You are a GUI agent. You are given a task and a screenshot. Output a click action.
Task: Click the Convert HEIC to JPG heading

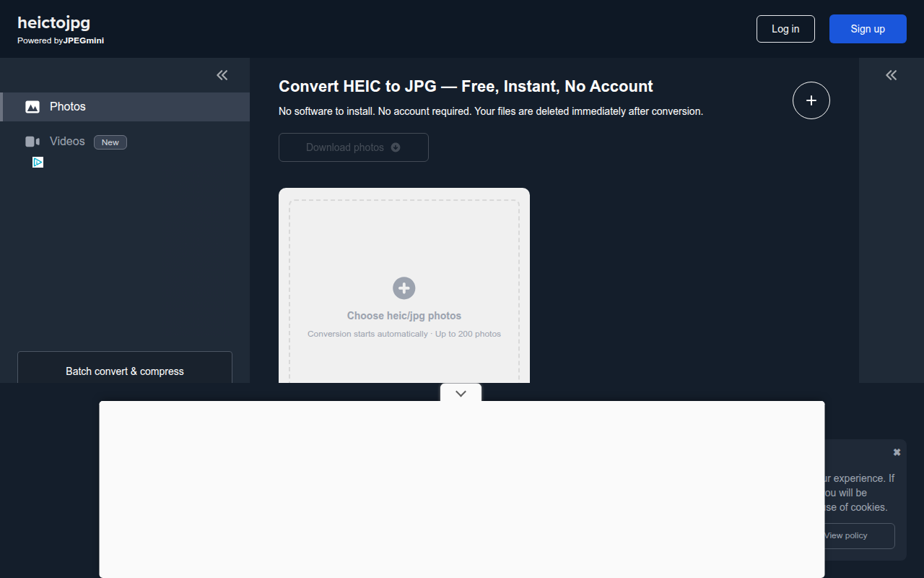click(466, 87)
